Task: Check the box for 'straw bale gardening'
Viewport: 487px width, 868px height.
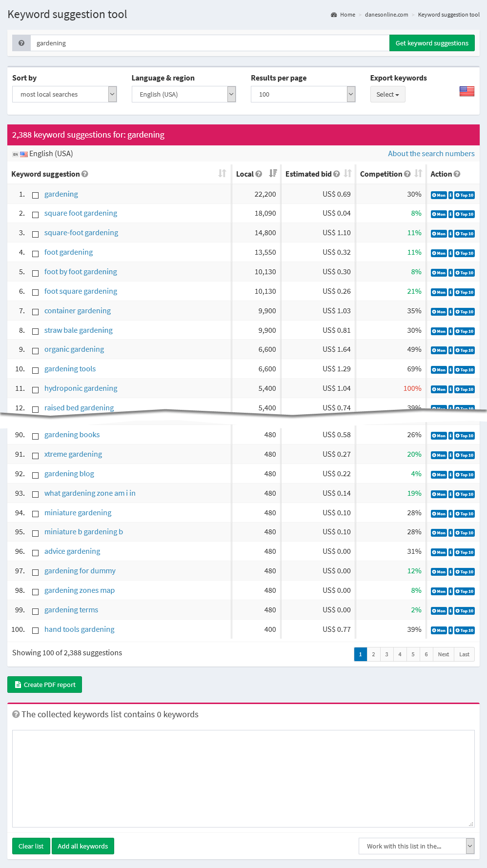Action: point(35,331)
